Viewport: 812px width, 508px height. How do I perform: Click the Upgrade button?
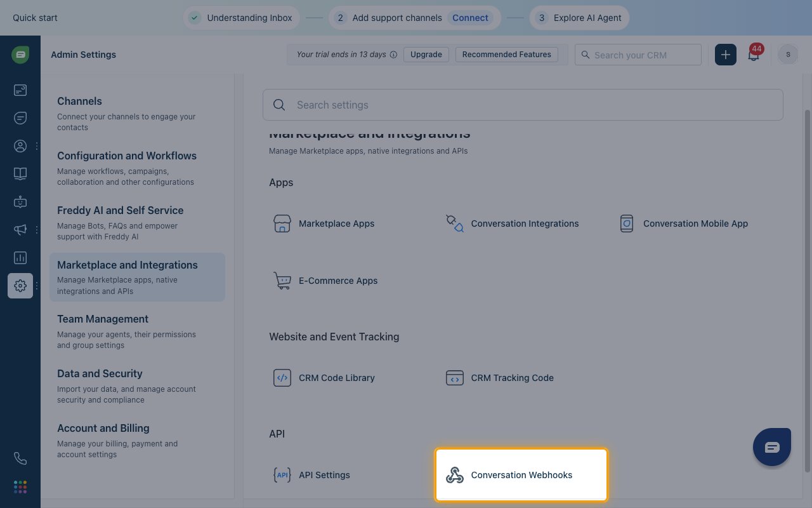[426, 55]
